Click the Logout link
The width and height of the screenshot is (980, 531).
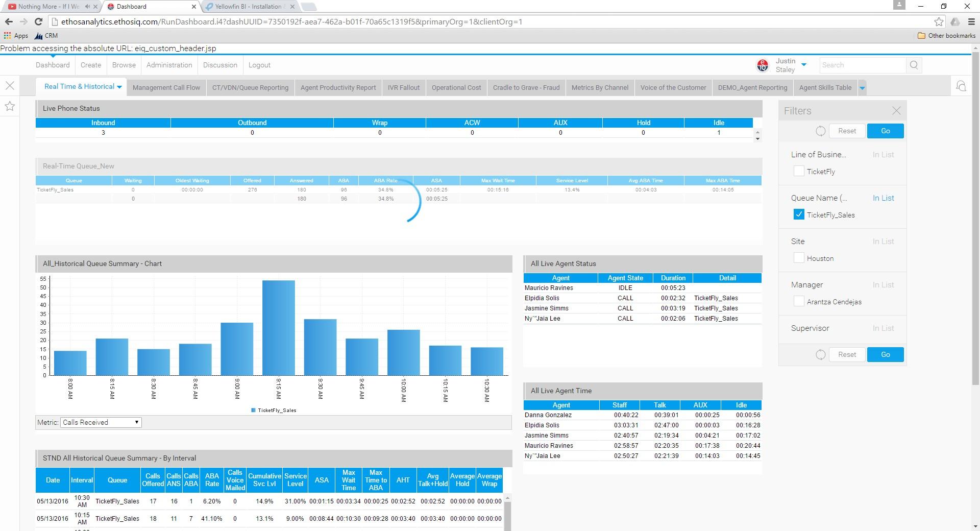tap(259, 65)
